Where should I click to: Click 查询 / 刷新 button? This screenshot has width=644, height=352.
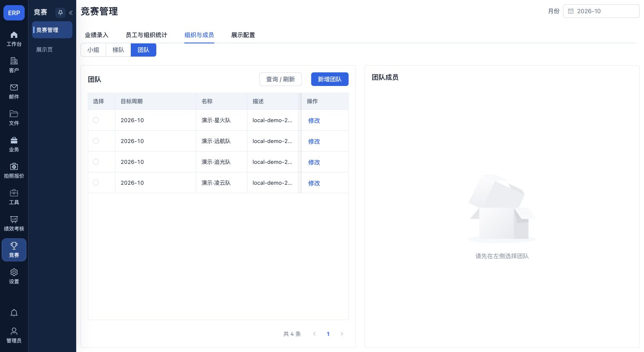click(x=280, y=79)
